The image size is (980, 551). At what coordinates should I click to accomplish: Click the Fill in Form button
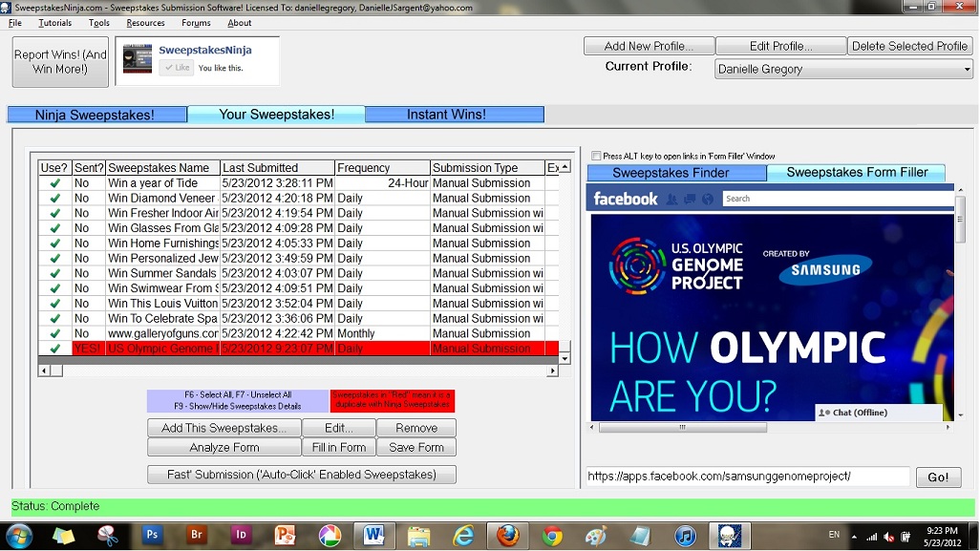(x=339, y=447)
